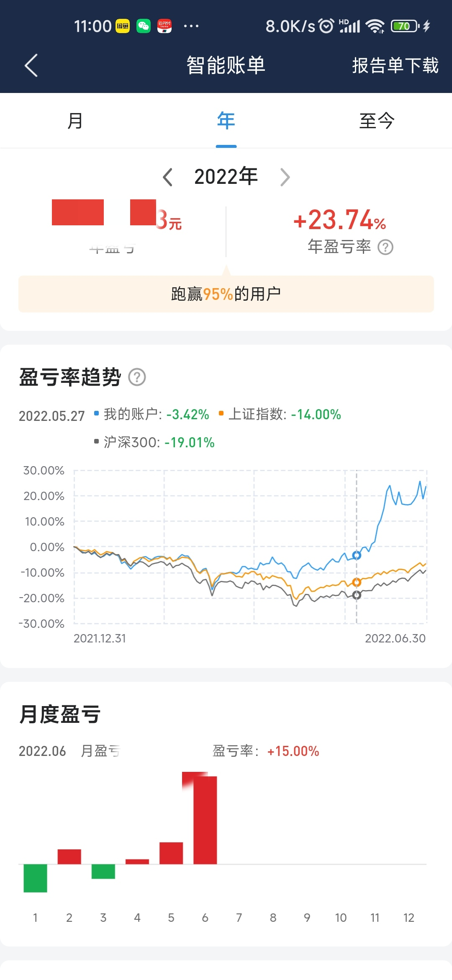Tap the blue account marker on trend chart
This screenshot has width=452, height=980.
click(x=357, y=555)
